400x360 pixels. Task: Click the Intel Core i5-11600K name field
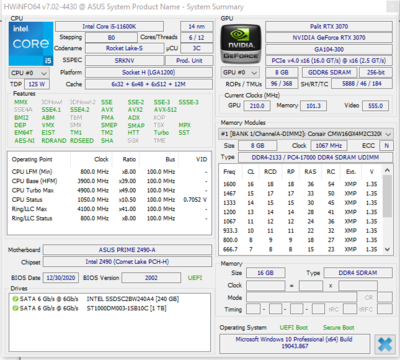tap(109, 27)
